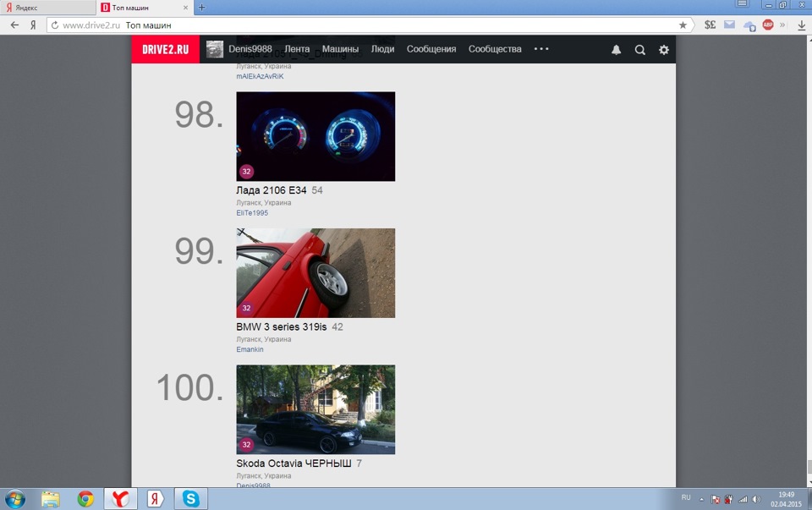This screenshot has height=510, width=812.
Task: Open the glowing dashboard gauges thumbnail
Action: pos(315,136)
